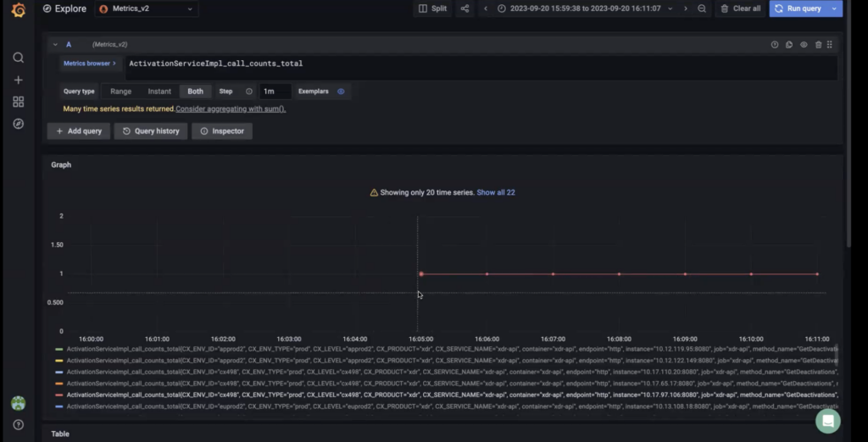Click the Step input field showing 1m
The width and height of the screenshot is (868, 442).
pyautogui.click(x=275, y=91)
